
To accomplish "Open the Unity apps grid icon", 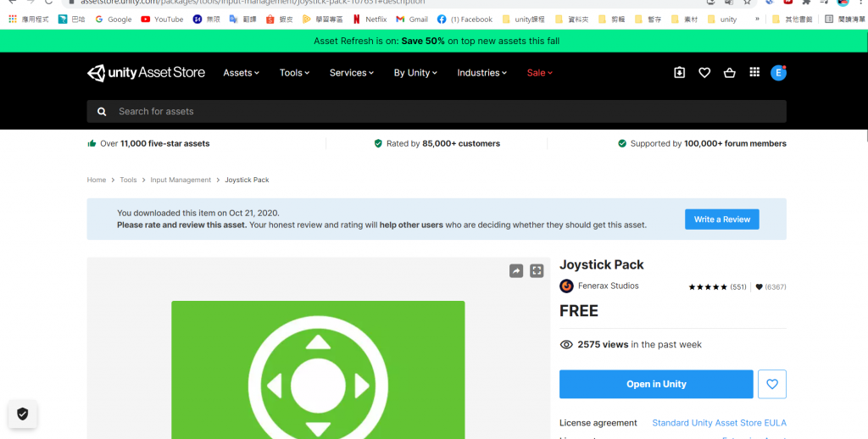I will coord(754,72).
